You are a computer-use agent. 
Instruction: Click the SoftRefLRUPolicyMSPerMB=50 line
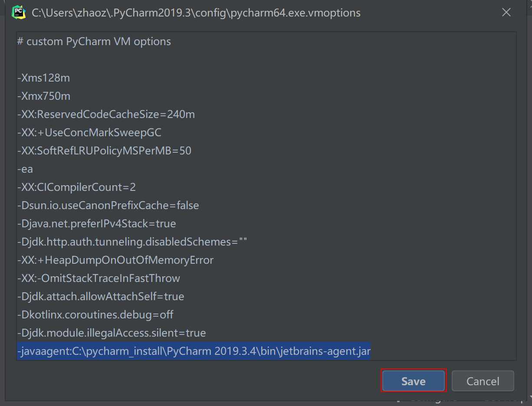pos(104,151)
